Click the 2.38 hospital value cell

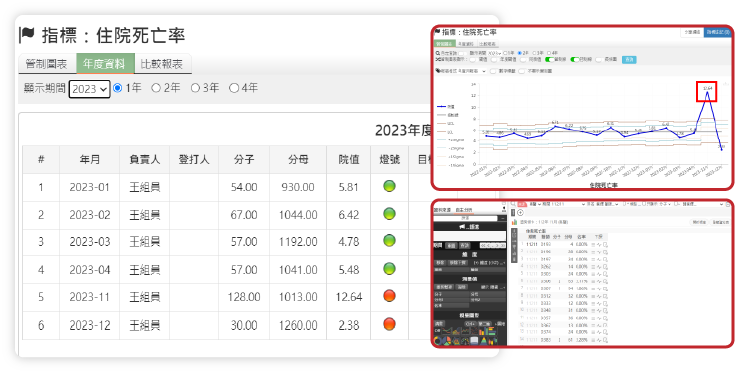pos(348,325)
